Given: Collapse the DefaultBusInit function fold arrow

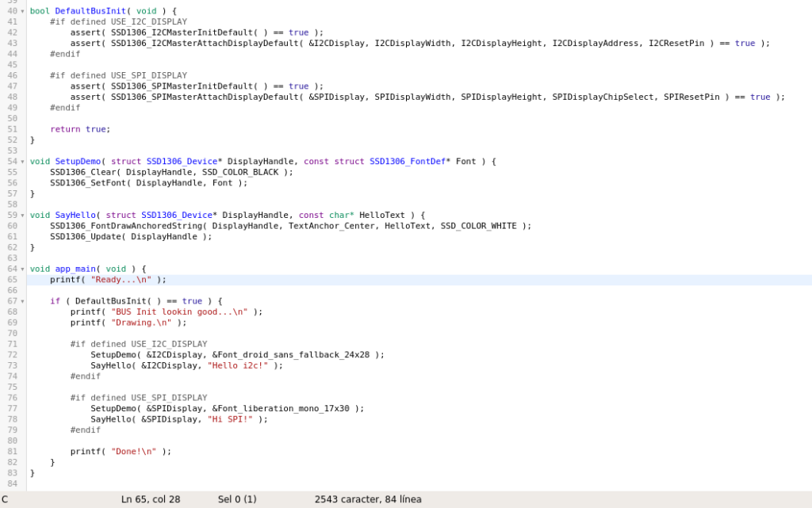Looking at the screenshot, I should pos(22,11).
